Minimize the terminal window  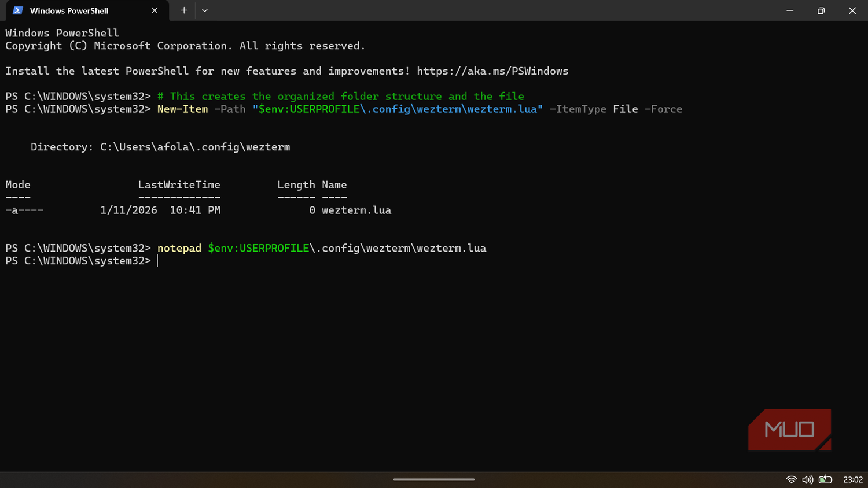click(790, 10)
